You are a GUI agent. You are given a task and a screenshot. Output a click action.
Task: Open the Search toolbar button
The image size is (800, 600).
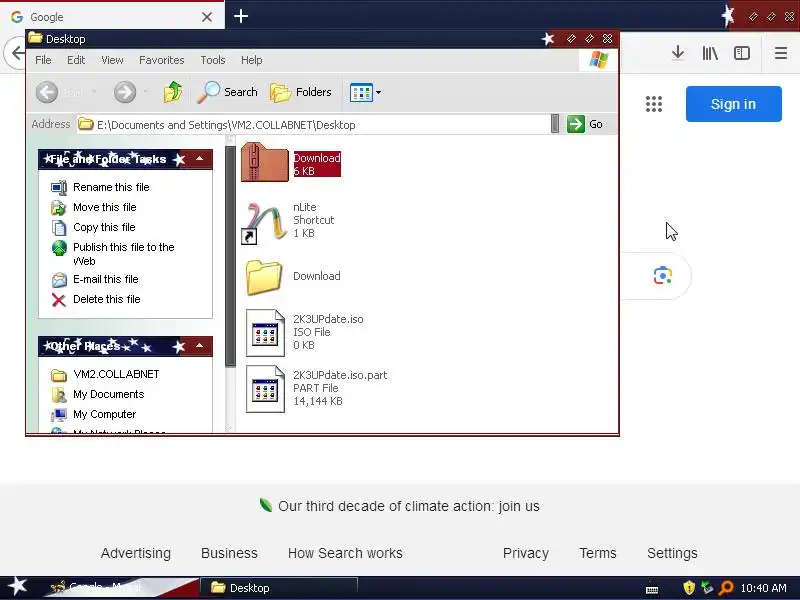tap(227, 92)
